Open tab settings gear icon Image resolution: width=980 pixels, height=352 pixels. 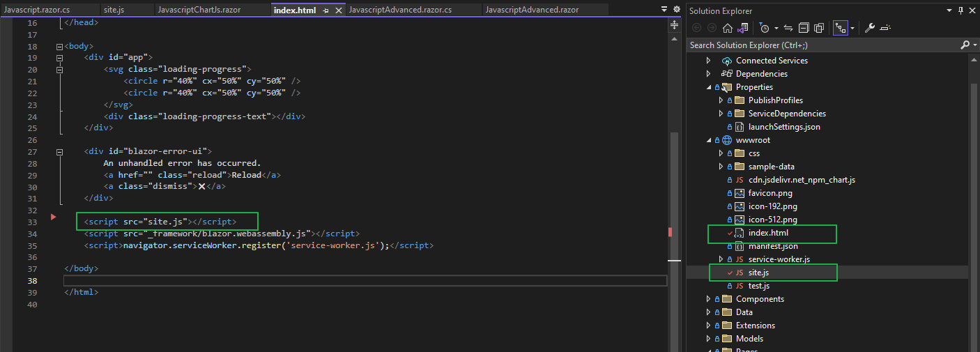click(676, 10)
